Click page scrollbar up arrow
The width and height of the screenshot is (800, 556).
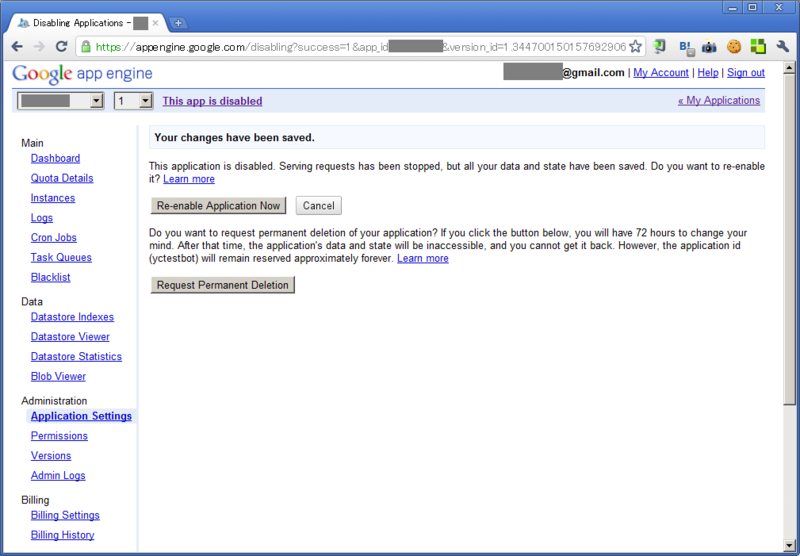[789, 68]
